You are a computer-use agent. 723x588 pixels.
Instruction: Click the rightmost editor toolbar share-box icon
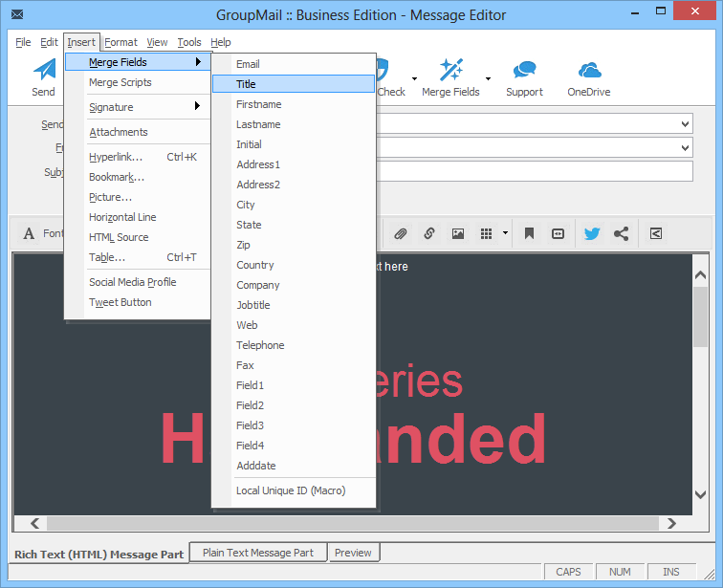[x=656, y=233]
